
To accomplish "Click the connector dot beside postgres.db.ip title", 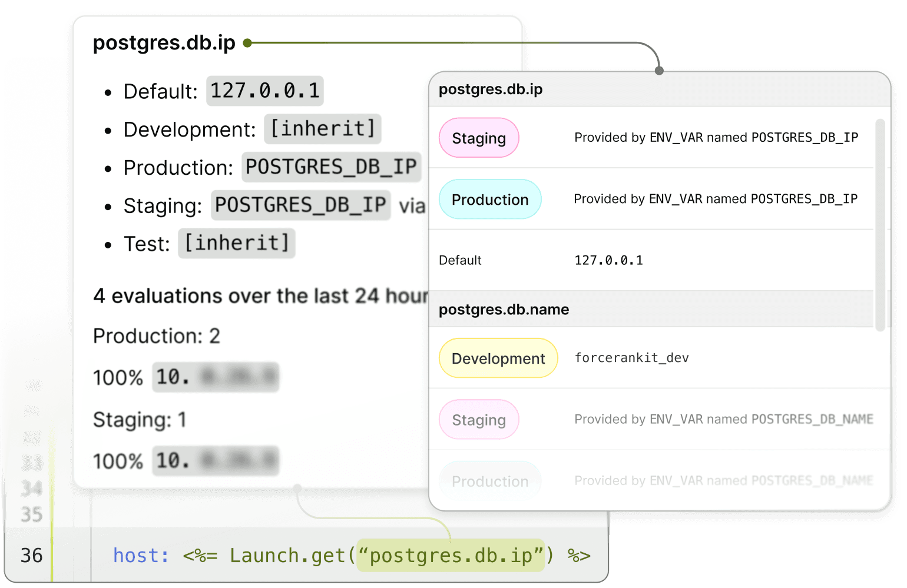I will coord(248,42).
